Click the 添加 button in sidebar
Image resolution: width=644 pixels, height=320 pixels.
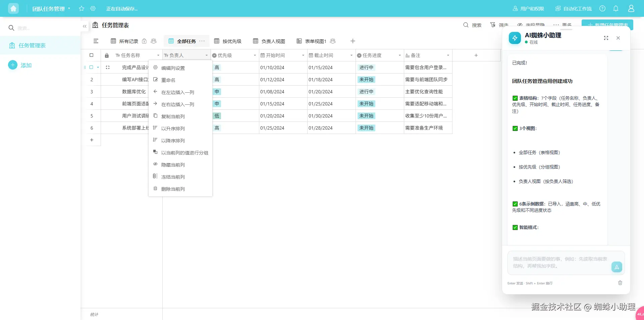pos(20,65)
